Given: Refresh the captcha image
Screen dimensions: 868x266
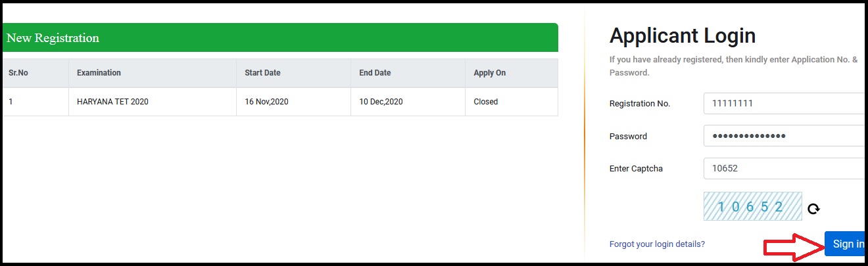Looking at the screenshot, I should (813, 208).
